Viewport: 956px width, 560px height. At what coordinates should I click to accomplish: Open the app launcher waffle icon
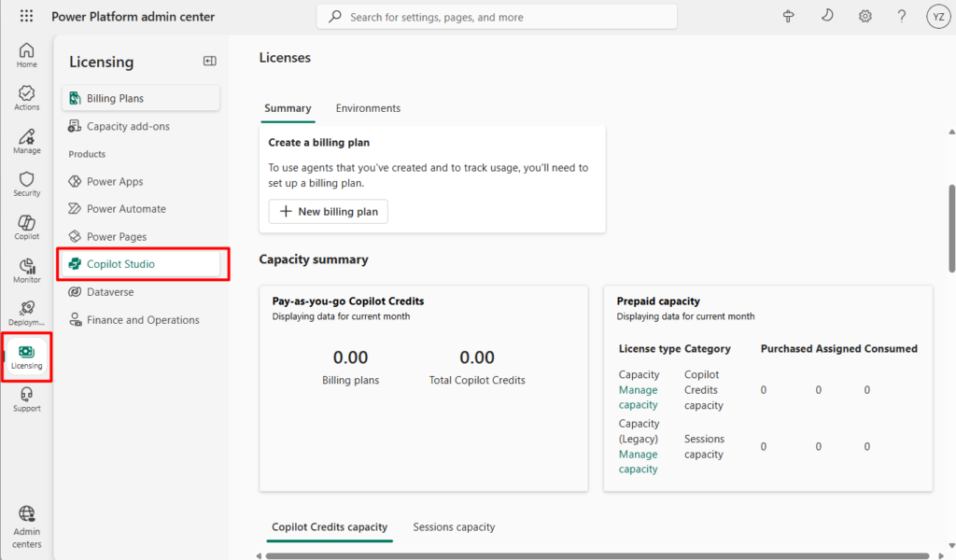[26, 17]
